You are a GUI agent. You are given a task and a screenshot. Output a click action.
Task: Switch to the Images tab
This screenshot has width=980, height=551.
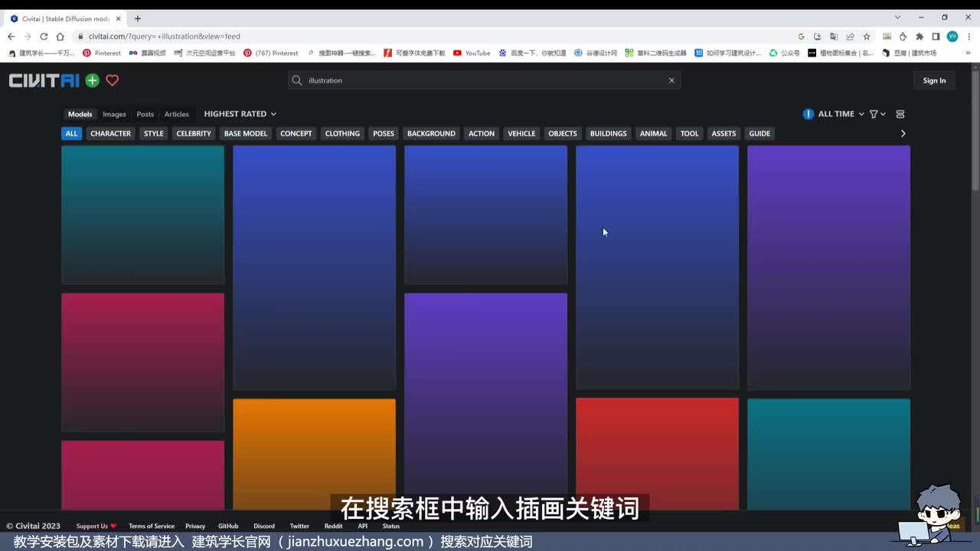point(114,114)
